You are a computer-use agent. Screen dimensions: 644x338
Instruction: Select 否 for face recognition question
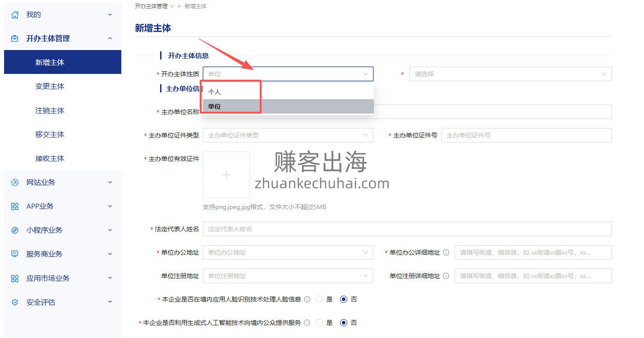344,299
